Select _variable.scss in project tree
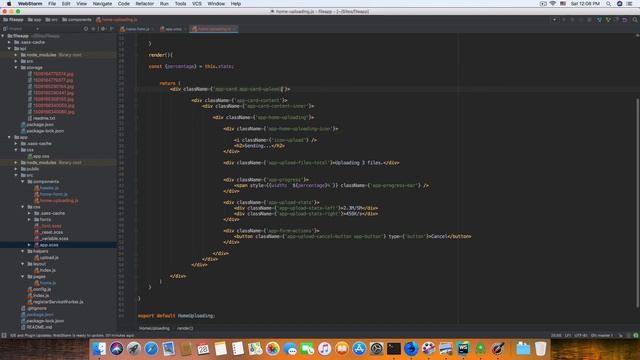The width and height of the screenshot is (640, 360). [51, 238]
